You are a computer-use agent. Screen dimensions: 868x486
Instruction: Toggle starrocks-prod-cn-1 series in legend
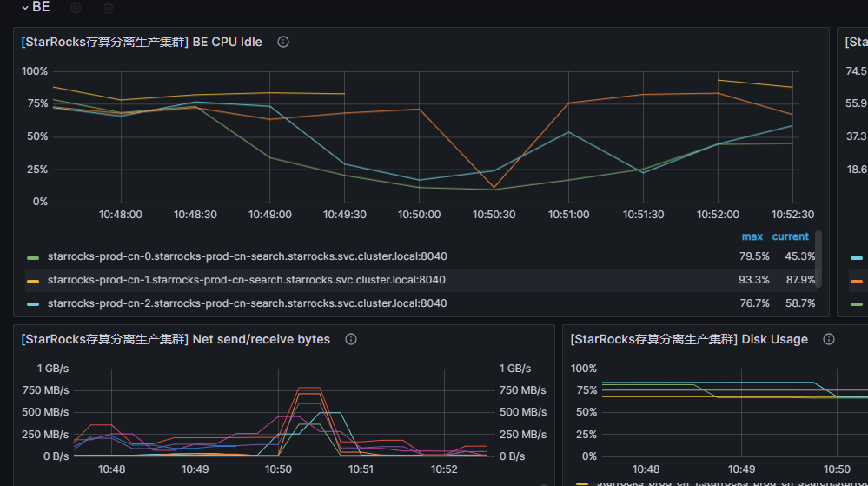(x=246, y=280)
